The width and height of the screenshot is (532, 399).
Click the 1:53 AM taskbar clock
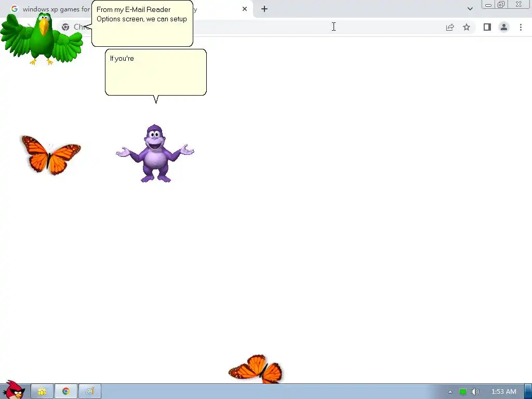pos(504,392)
